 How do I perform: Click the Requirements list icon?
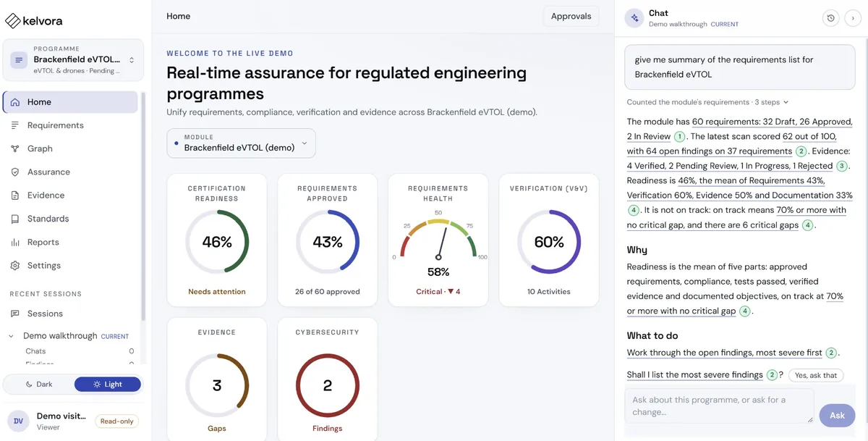(15, 125)
